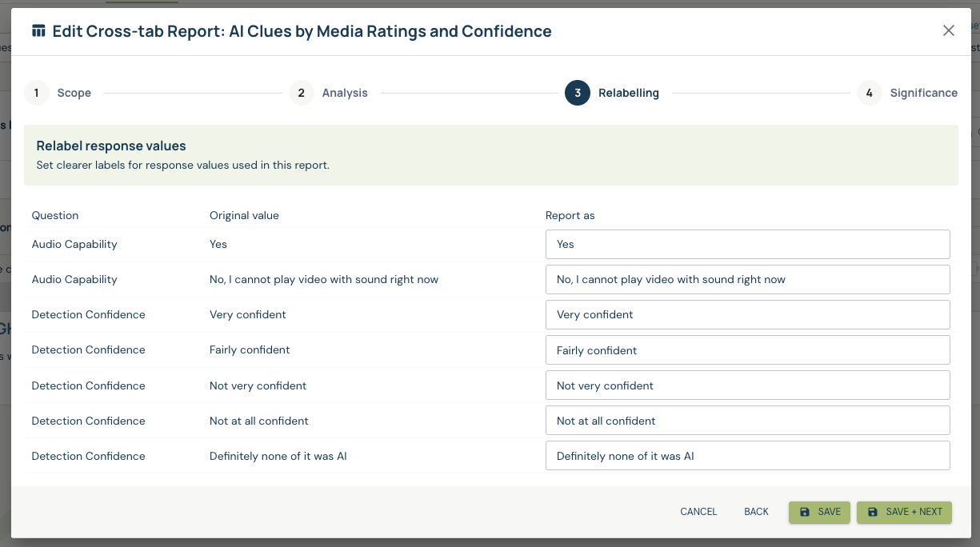This screenshot has width=980, height=547.
Task: Click the 'Question' column header
Action: pos(55,215)
